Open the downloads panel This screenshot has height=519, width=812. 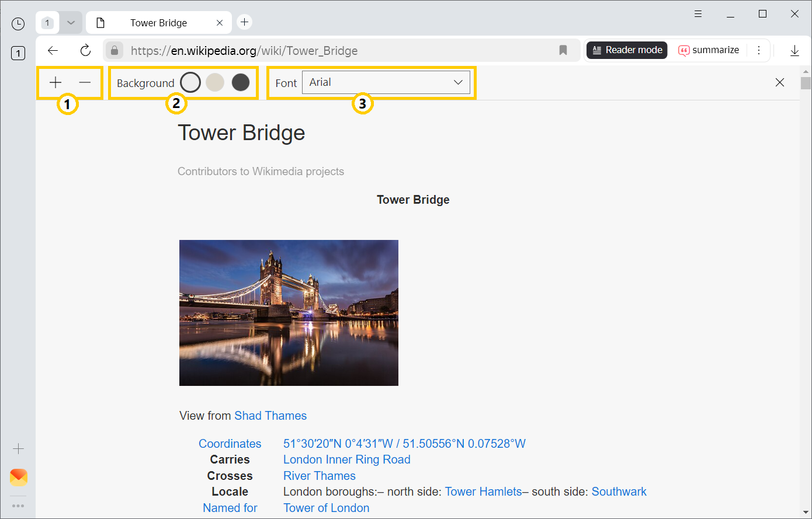(x=794, y=50)
